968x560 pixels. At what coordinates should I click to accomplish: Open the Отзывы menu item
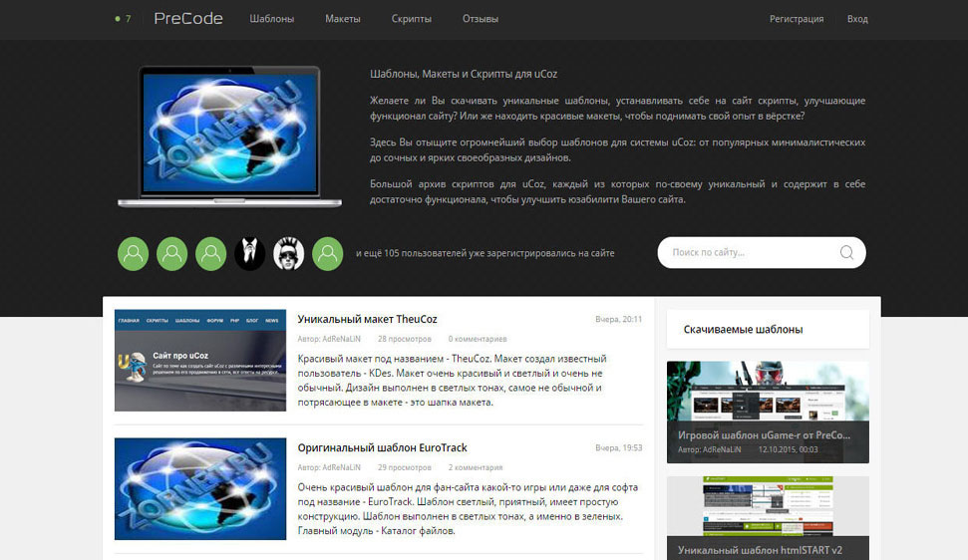click(x=481, y=19)
